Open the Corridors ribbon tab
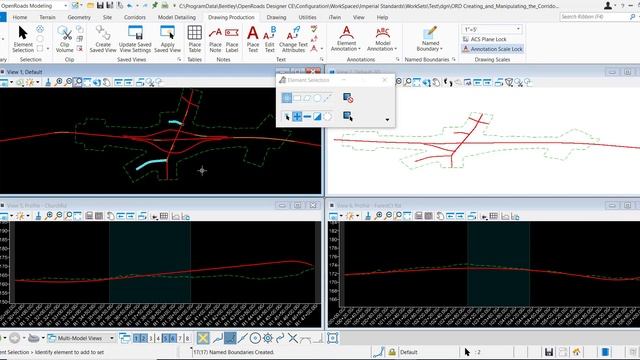This screenshot has height=360, width=640. point(135,17)
